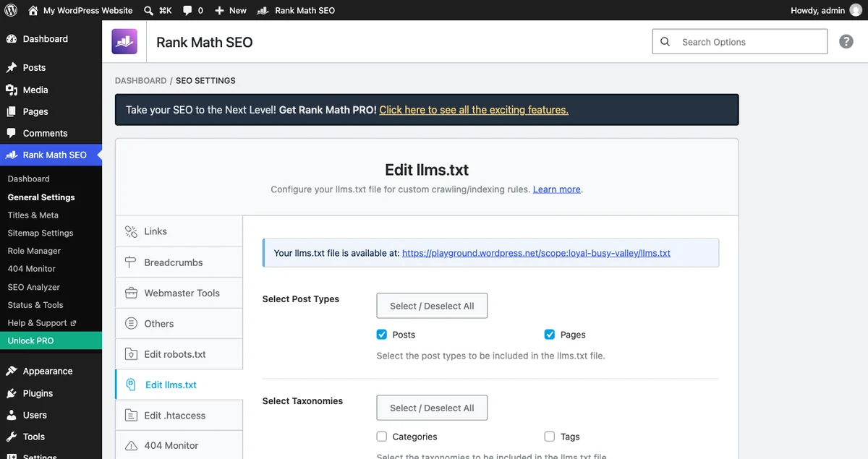Click the Tools wrench icon
The width and height of the screenshot is (868, 459).
[12, 437]
